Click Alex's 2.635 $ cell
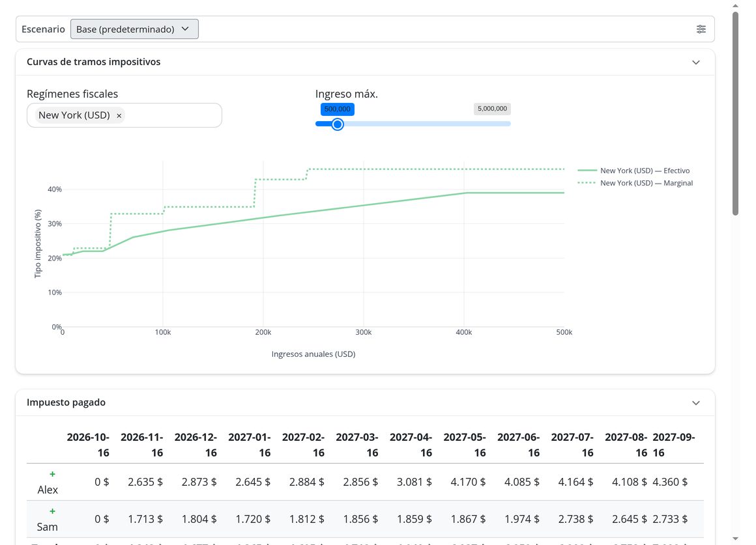 145,482
